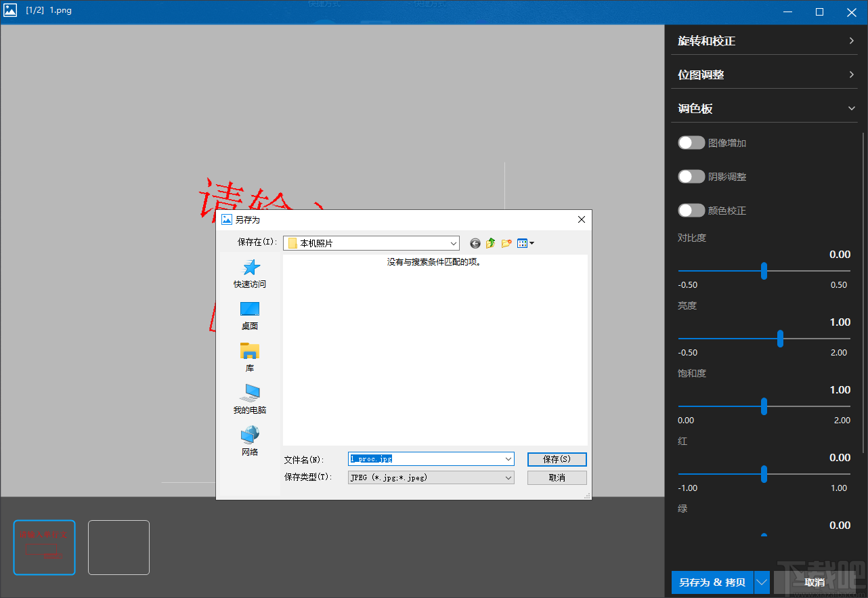
Task: Click the 亮度 value 1.00
Action: (840, 322)
